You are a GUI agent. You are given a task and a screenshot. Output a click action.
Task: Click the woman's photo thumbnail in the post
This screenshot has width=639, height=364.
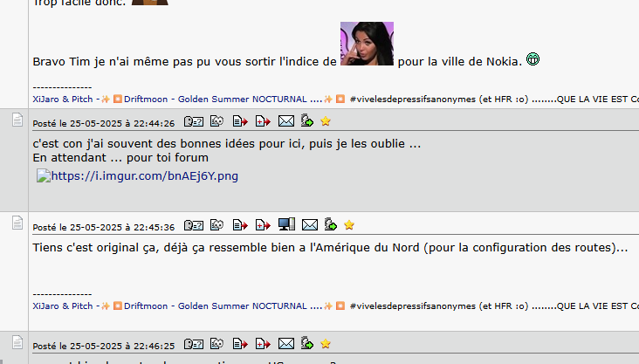(367, 44)
